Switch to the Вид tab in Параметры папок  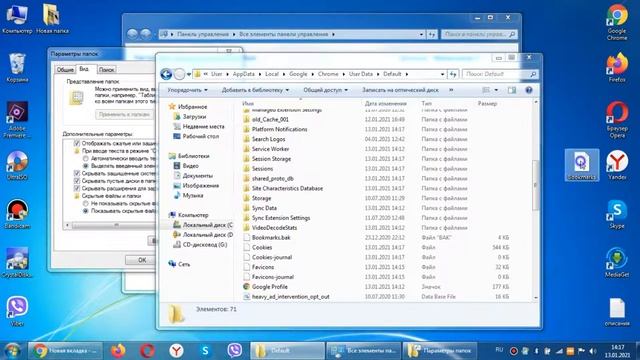[x=84, y=69]
